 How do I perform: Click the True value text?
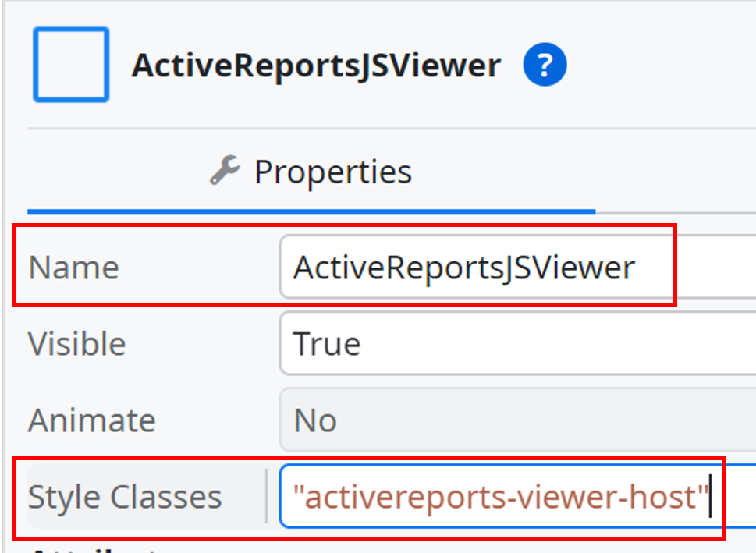tap(327, 344)
